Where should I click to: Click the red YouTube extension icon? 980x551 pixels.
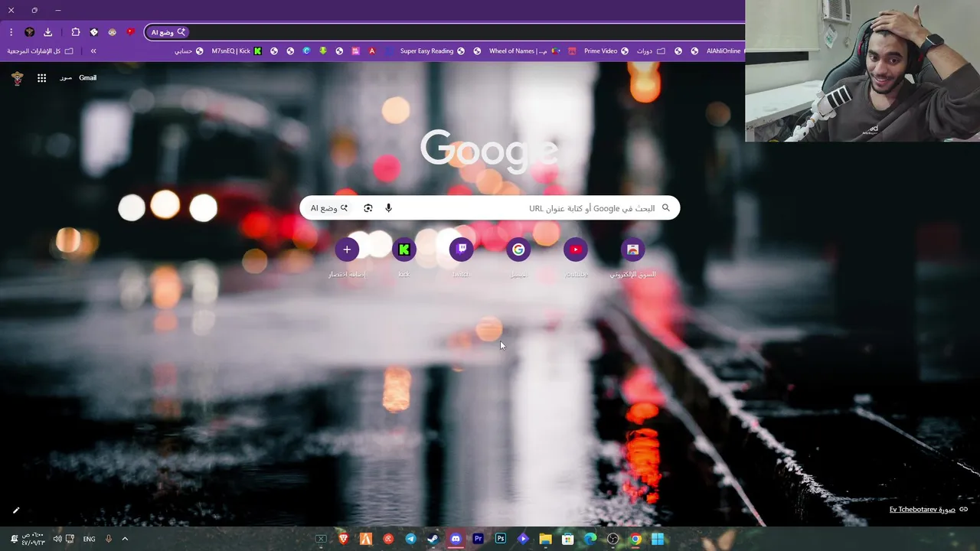130,32
